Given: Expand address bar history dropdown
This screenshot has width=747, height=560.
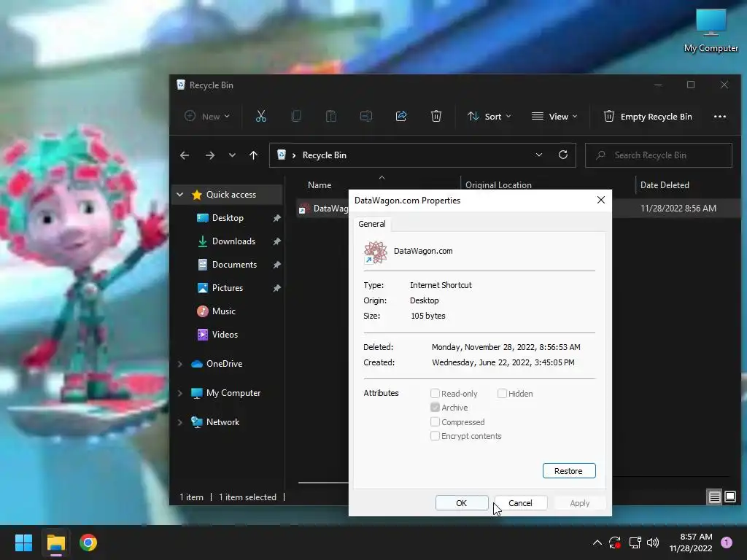Looking at the screenshot, I should pos(539,155).
